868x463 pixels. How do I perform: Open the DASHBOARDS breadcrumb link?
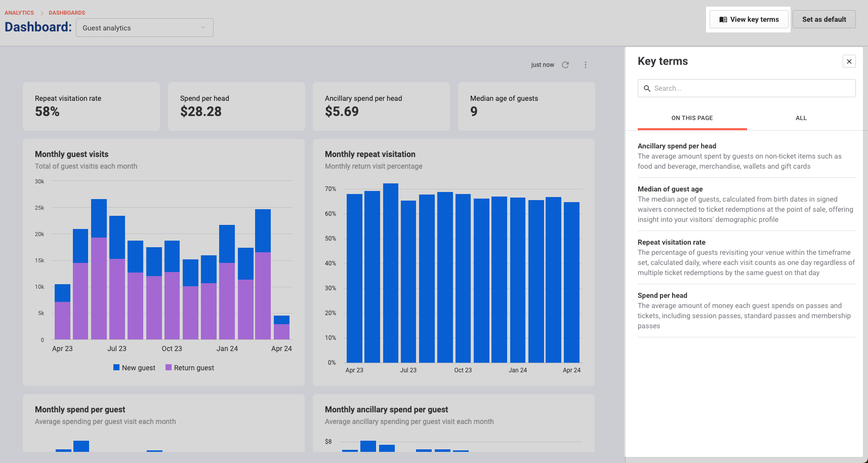click(x=67, y=13)
